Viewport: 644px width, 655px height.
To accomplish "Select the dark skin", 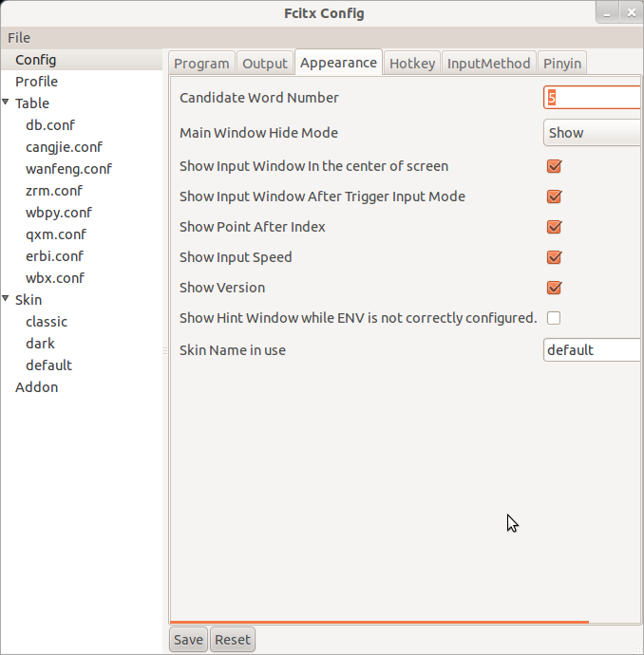I will [40, 344].
